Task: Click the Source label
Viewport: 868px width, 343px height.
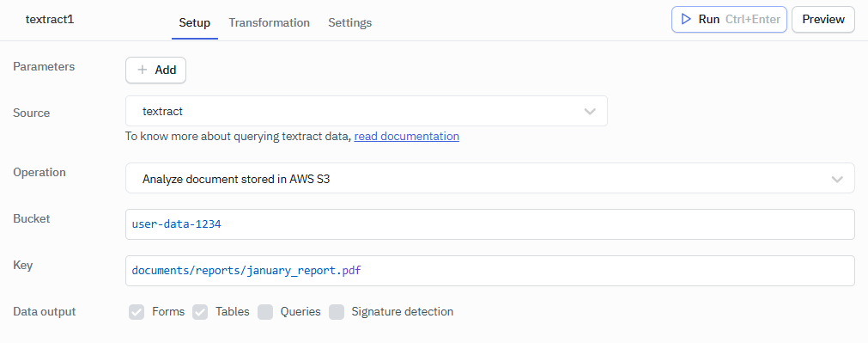Action: (32, 113)
